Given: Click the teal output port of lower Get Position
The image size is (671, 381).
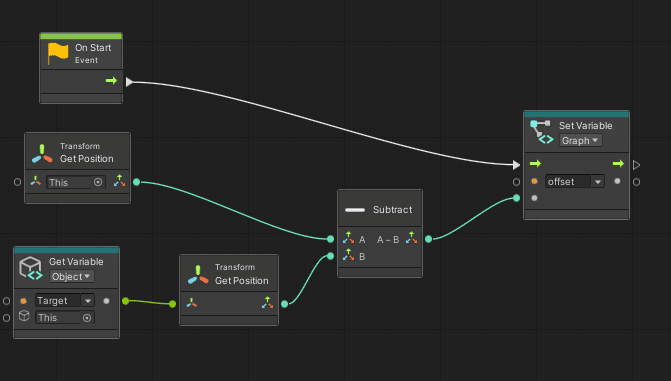Looking at the screenshot, I should coord(285,304).
